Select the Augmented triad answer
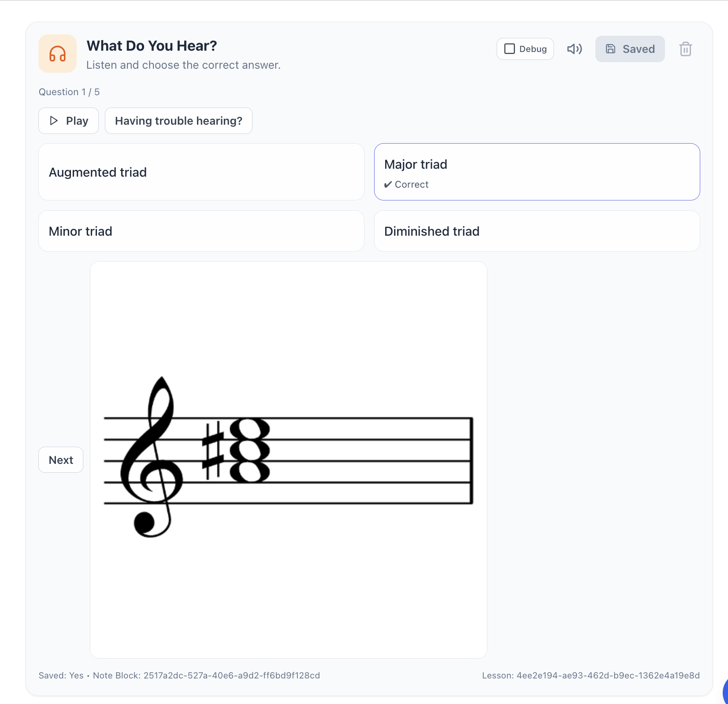The height and width of the screenshot is (704, 728). [201, 172]
